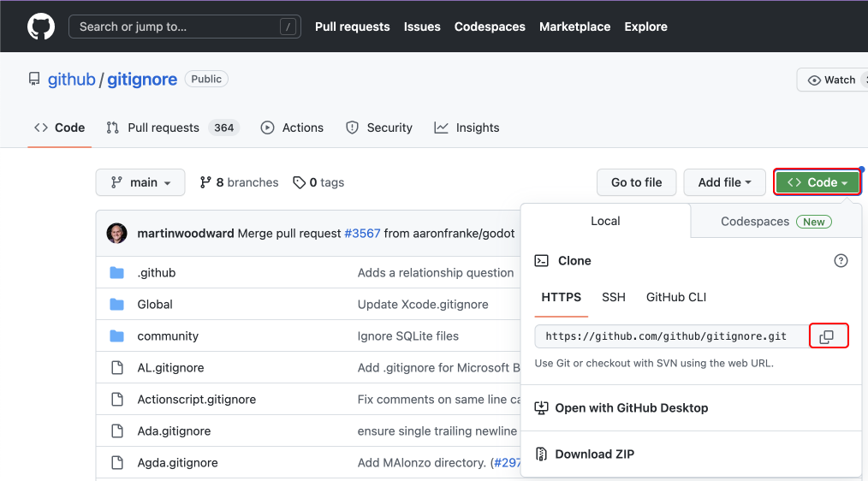Open the Actions tab
This screenshot has height=481, width=868.
(292, 128)
